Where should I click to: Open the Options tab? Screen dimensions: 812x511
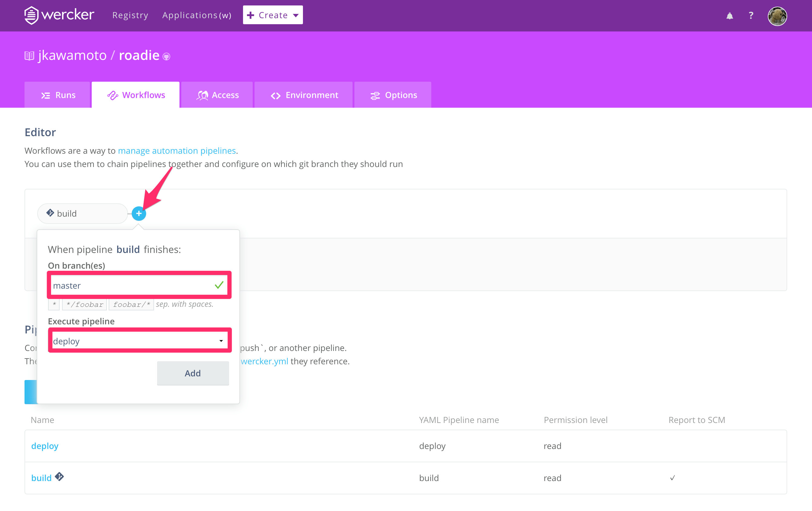[393, 95]
